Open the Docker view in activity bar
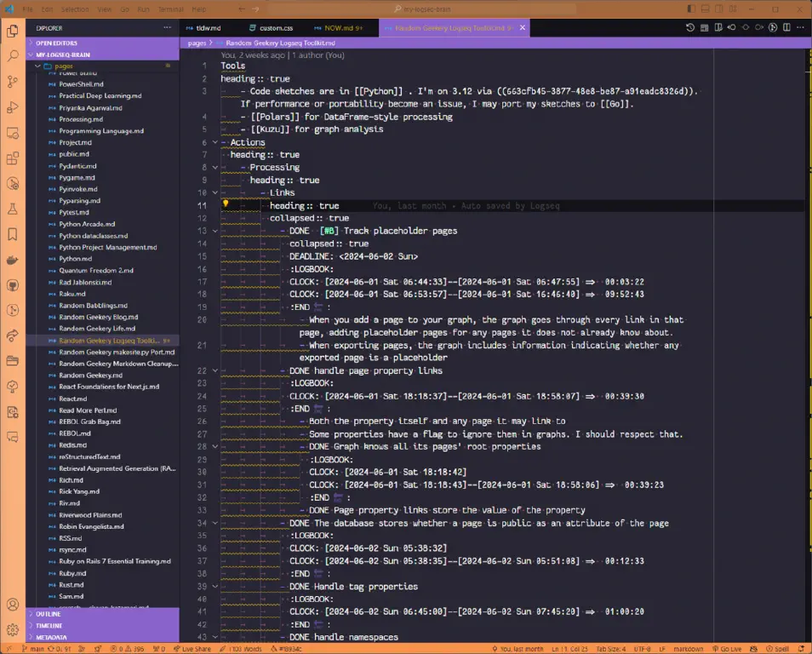 (x=13, y=260)
